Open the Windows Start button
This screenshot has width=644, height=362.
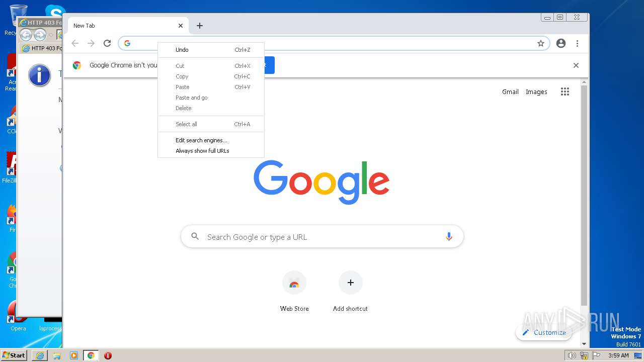14,355
